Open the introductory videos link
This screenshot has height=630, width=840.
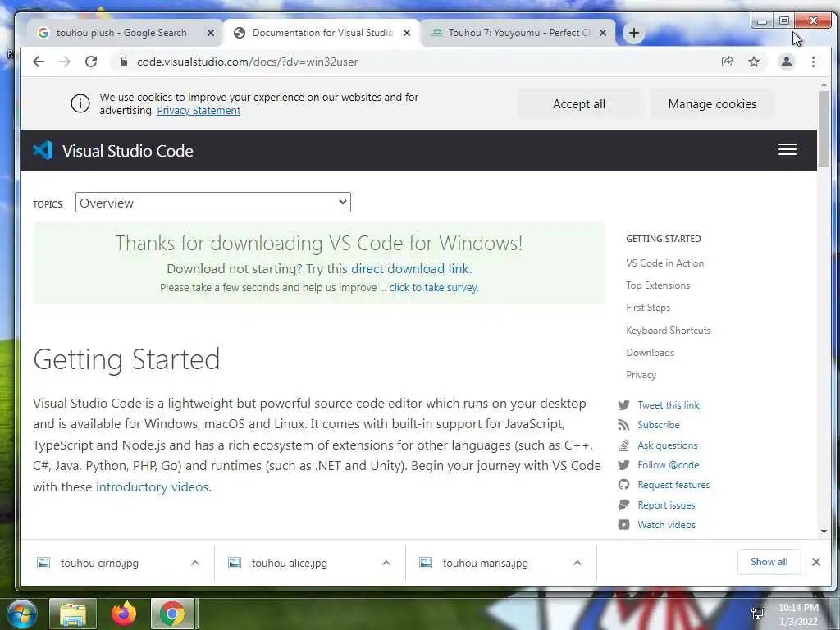click(152, 487)
